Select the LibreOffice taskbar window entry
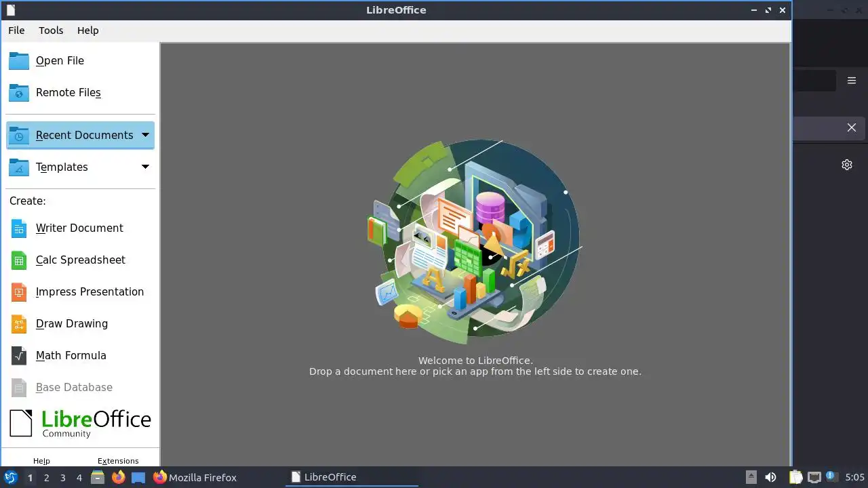 coord(351,477)
